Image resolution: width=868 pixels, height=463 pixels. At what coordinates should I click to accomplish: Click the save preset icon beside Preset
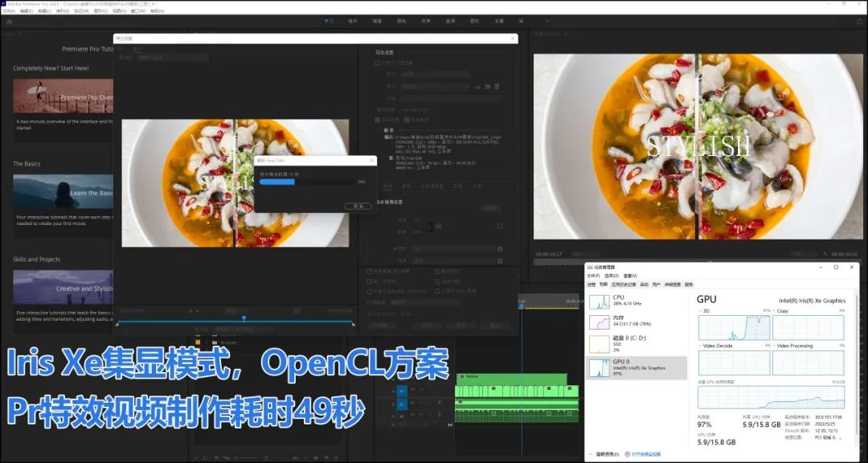(477, 86)
